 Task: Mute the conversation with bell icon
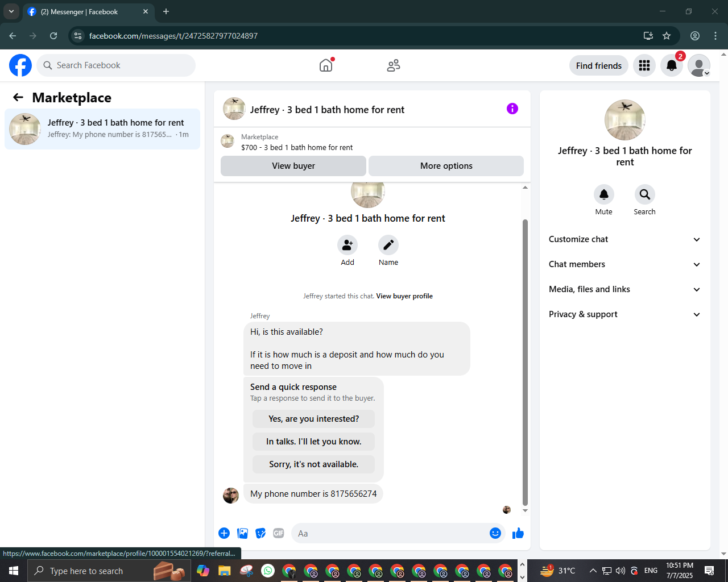tap(604, 194)
